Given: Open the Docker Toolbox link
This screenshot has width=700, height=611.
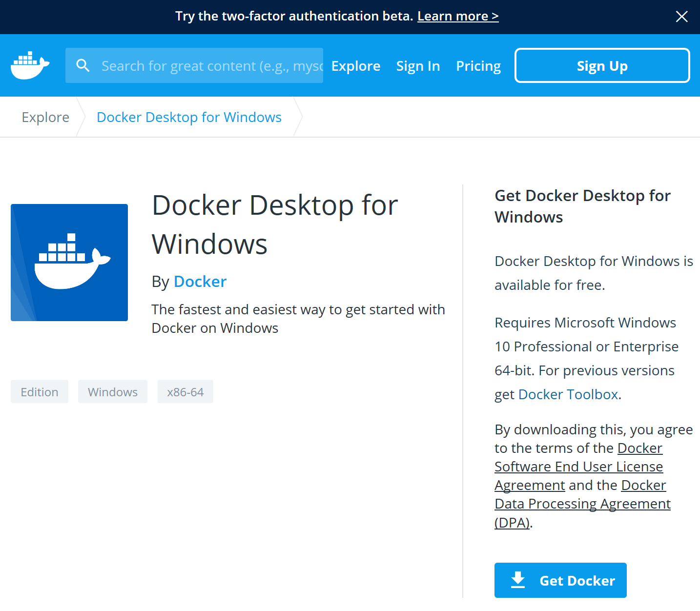Looking at the screenshot, I should [568, 394].
